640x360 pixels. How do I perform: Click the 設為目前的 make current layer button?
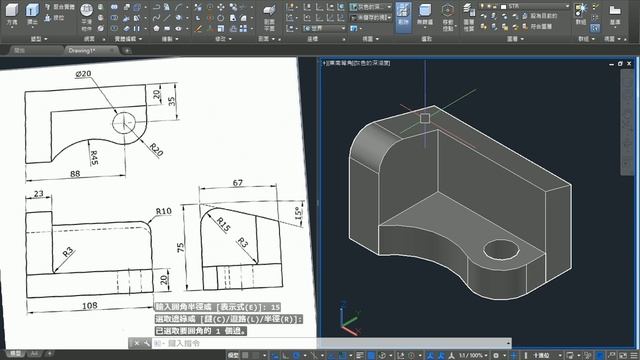pyautogui.click(x=540, y=16)
